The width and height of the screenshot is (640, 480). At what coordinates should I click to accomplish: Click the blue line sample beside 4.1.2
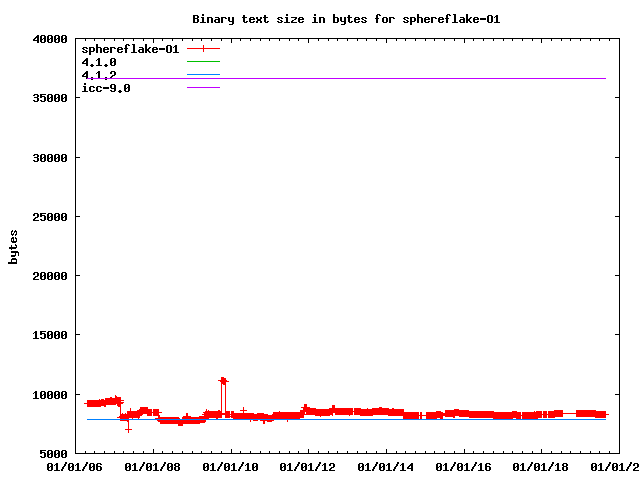coord(203,75)
